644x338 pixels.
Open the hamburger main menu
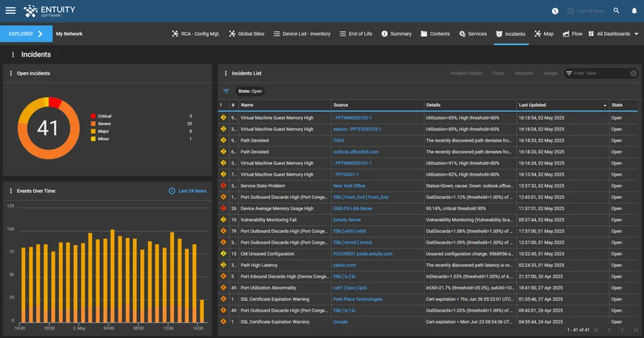tap(11, 11)
